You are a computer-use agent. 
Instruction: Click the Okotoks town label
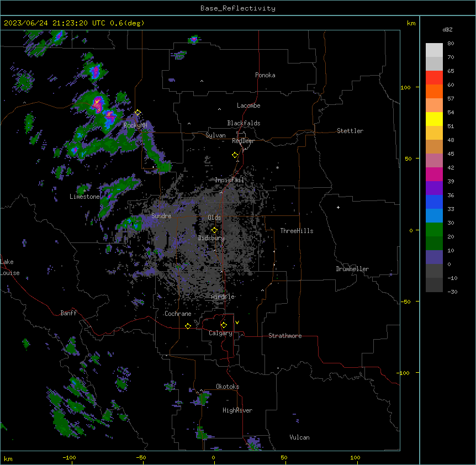(228, 387)
